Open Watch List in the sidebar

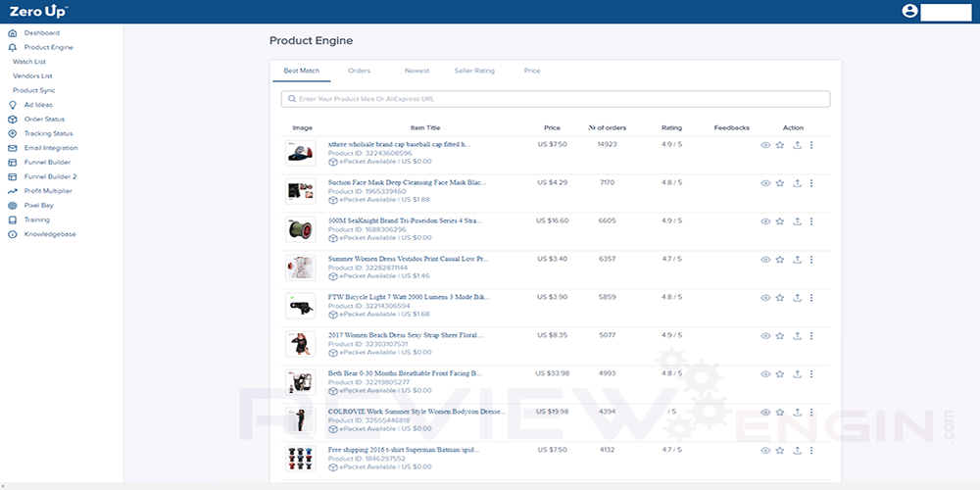click(x=29, y=62)
